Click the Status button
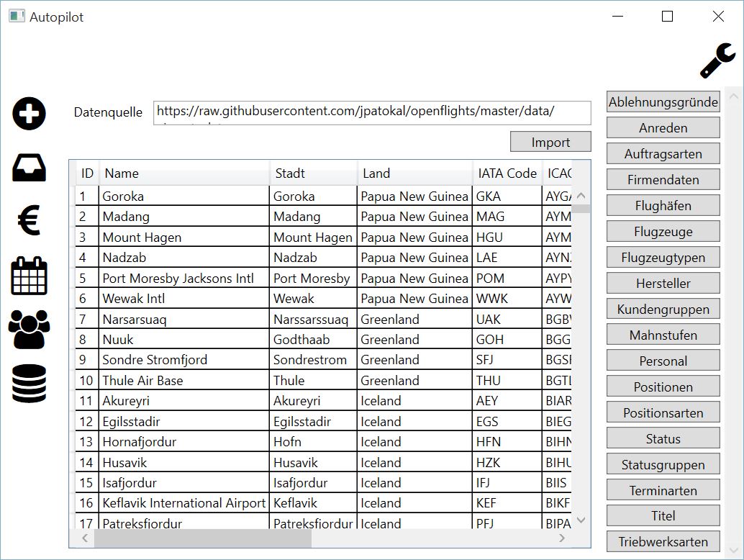Image resolution: width=744 pixels, height=560 pixels. [663, 438]
